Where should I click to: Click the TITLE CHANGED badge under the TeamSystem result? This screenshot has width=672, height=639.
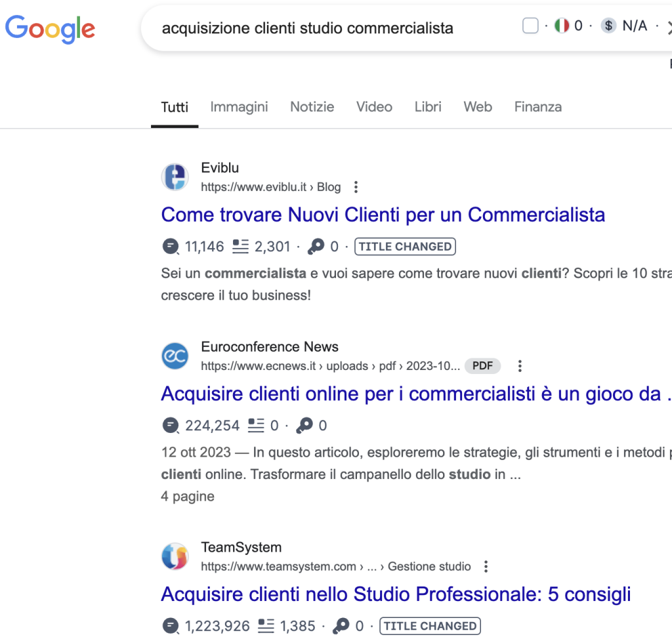[x=430, y=626]
